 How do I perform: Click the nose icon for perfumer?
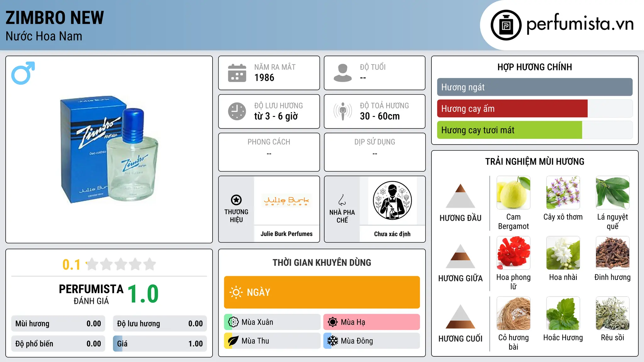coord(342,200)
